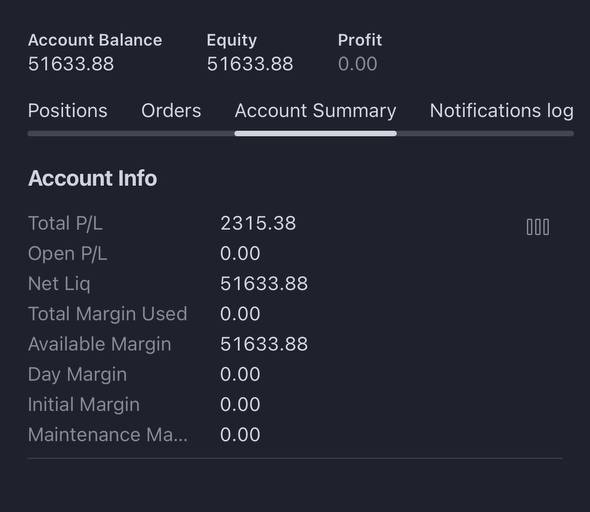The height and width of the screenshot is (512, 590).
Task: Click the Profit label in header
Action: (360, 40)
